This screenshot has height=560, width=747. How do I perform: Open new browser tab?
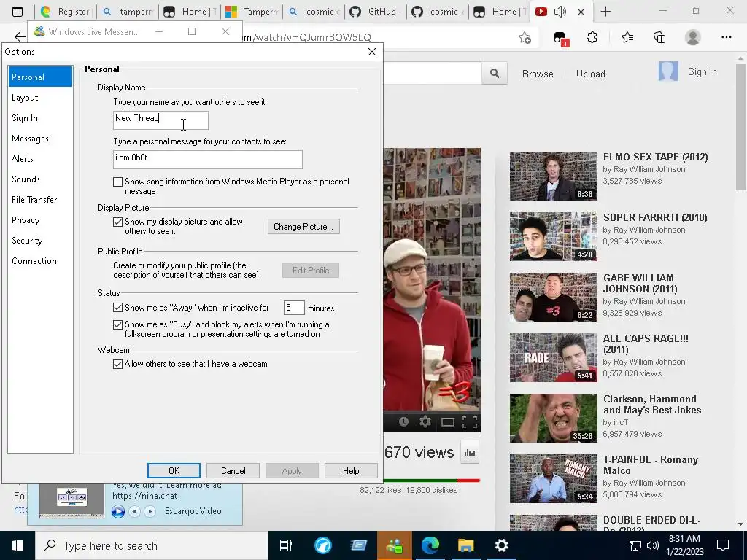605,12
